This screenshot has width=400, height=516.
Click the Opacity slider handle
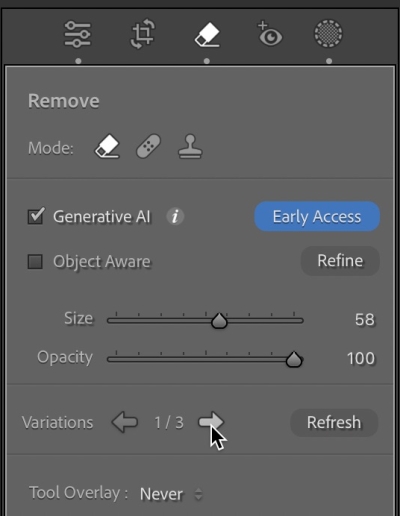tap(294, 360)
